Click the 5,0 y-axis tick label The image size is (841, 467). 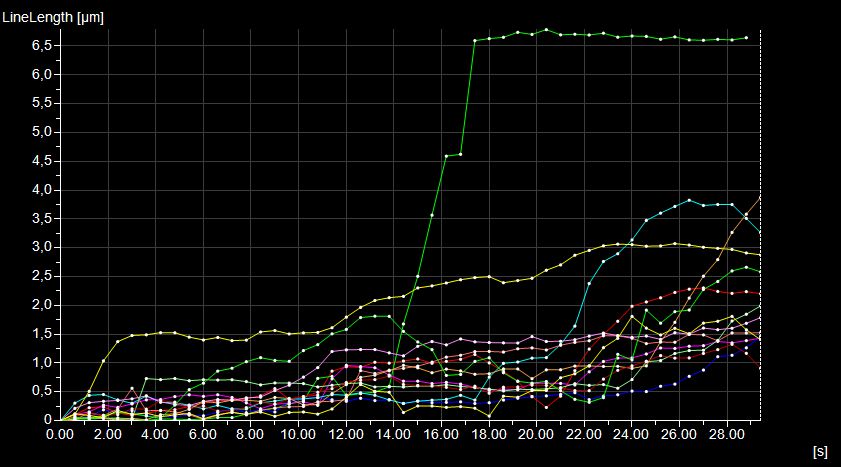(x=41, y=132)
